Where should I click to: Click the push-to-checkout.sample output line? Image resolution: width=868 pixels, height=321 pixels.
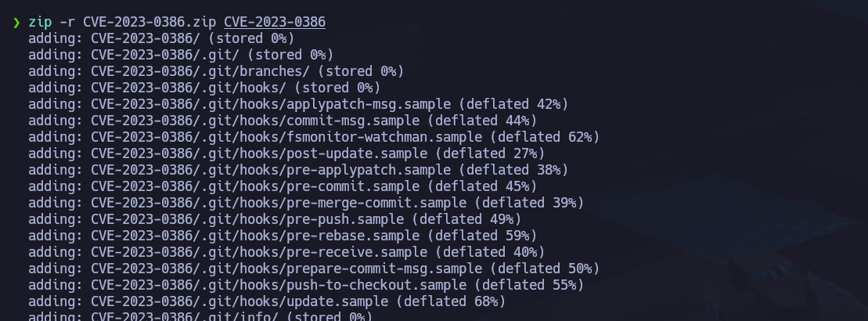305,285
